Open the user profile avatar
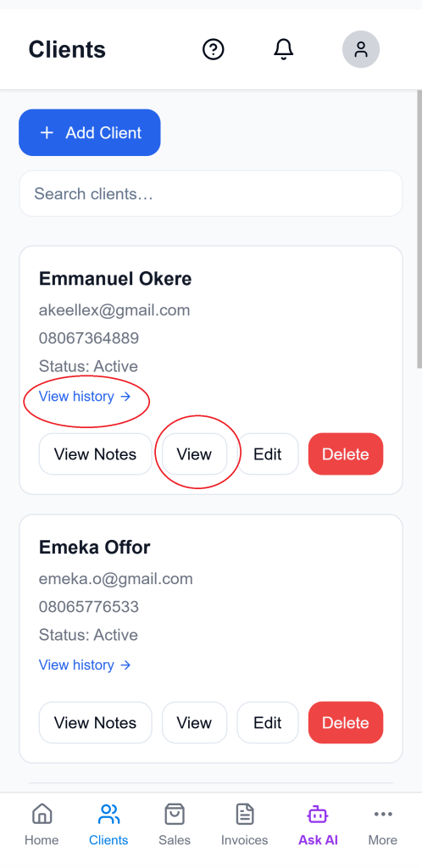The image size is (422, 868). (361, 49)
